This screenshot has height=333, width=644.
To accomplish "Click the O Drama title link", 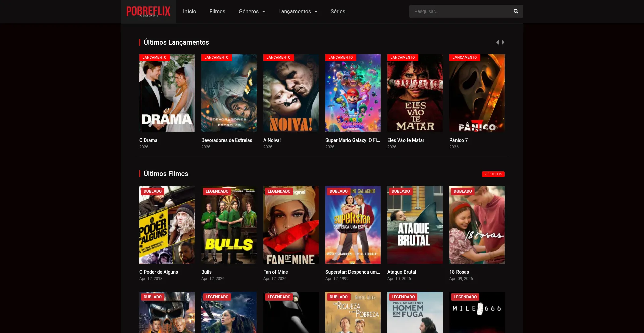I will [x=148, y=140].
